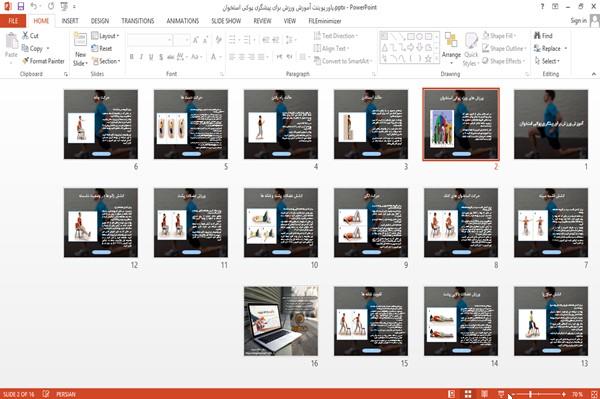
Task: Fit slide to current window icon
Action: 594,394
